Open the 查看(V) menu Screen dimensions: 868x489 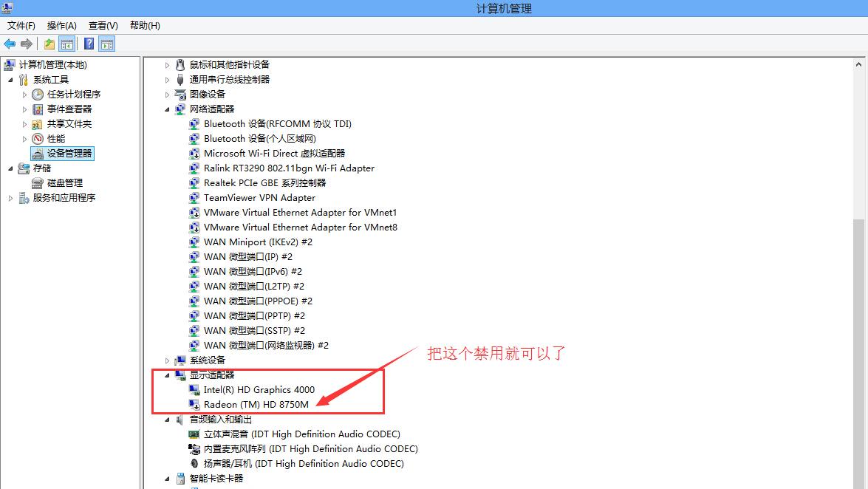click(x=103, y=25)
